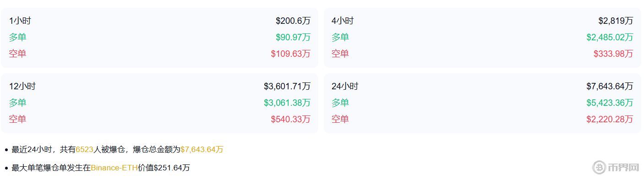Click the 1小时 total $200.6万
This screenshot has height=180, width=644.
coord(293,21)
